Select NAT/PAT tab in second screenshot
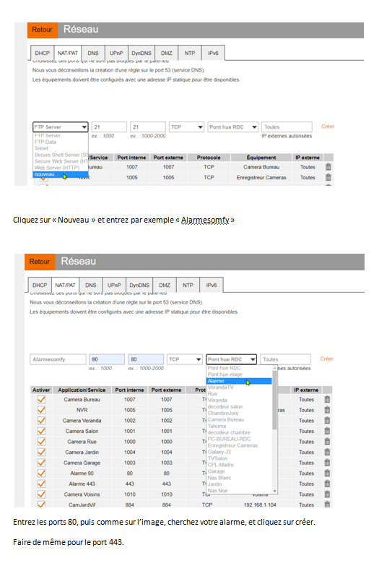Viewport: 392px width, 571px height. pos(65,285)
